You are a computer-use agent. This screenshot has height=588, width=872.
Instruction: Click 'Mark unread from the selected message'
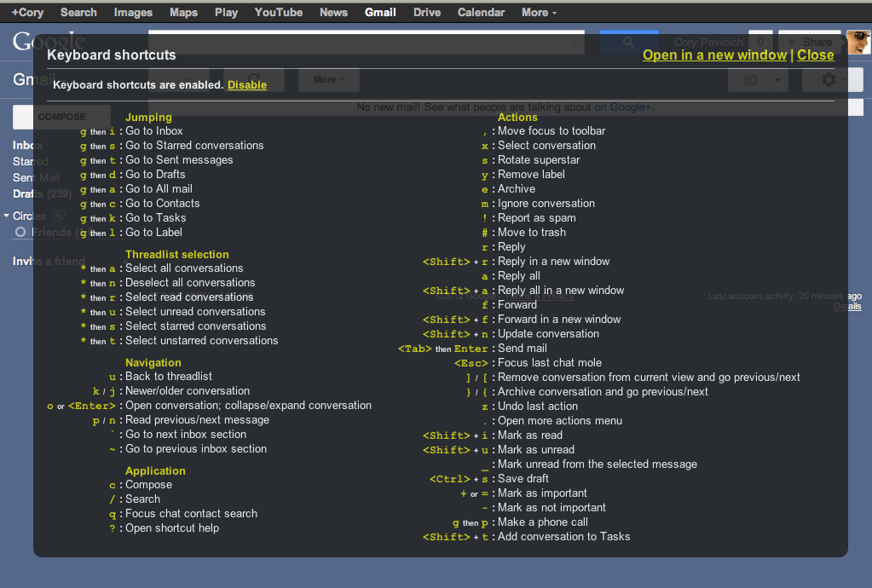(598, 464)
